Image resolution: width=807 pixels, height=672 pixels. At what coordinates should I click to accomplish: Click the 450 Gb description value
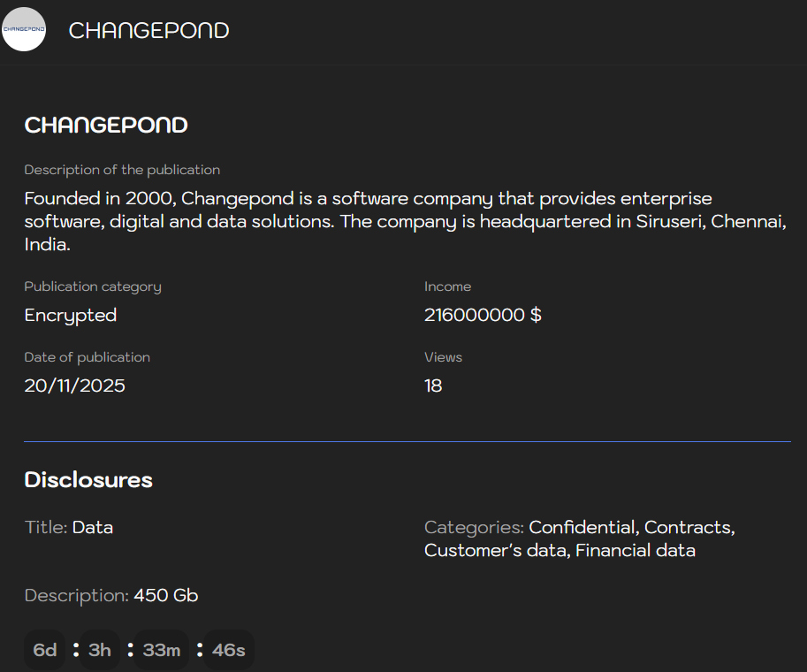pyautogui.click(x=166, y=595)
